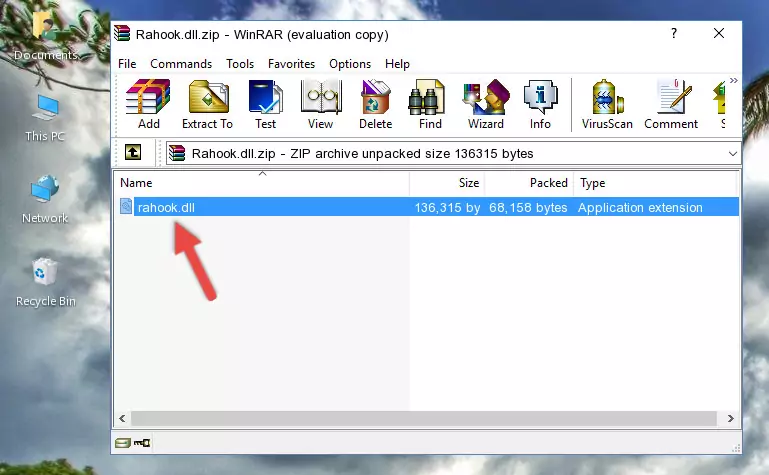Open the Tools menu

tap(240, 64)
